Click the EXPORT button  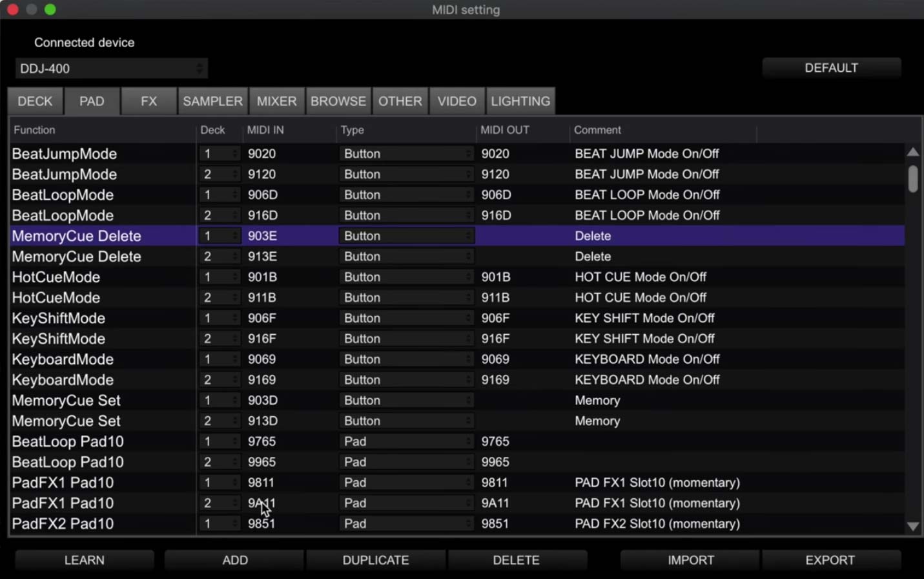point(830,560)
